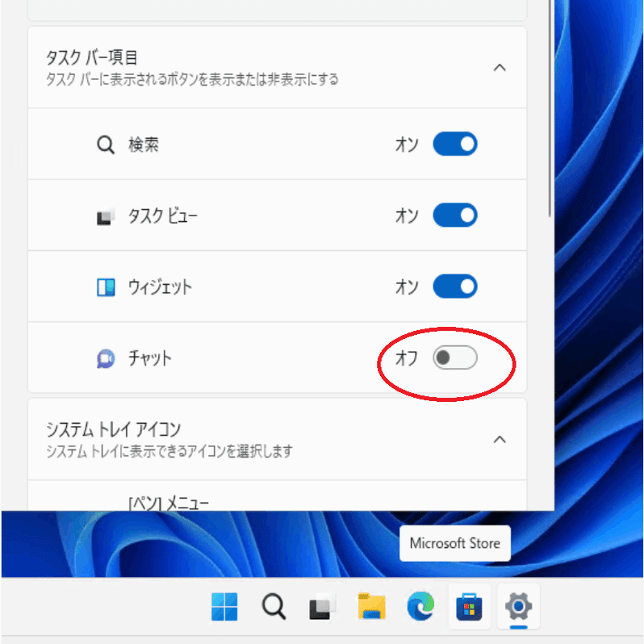Click the 検索 magnifier icon in settings row
This screenshot has height=644, width=644.
(106, 144)
